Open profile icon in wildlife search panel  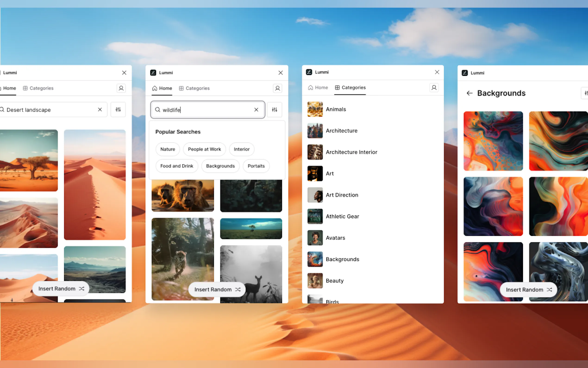tap(277, 88)
